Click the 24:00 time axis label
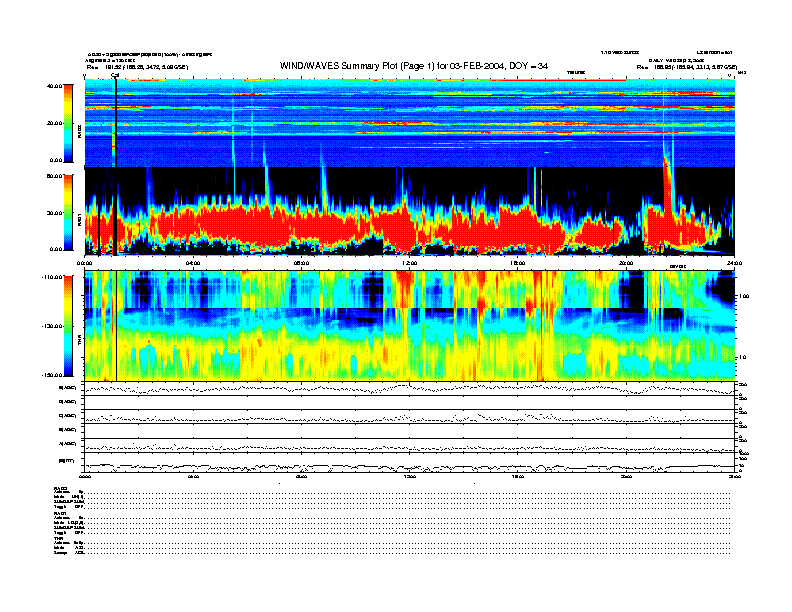 (x=733, y=263)
